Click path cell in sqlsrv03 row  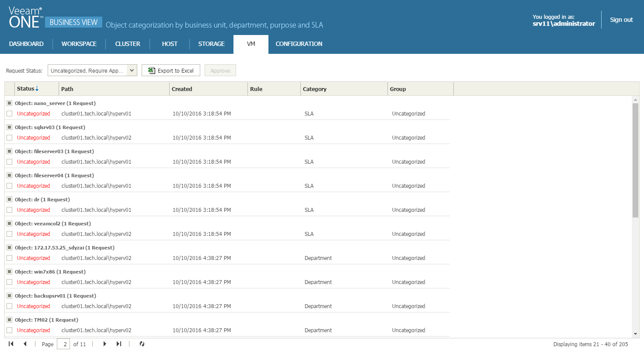97,138
